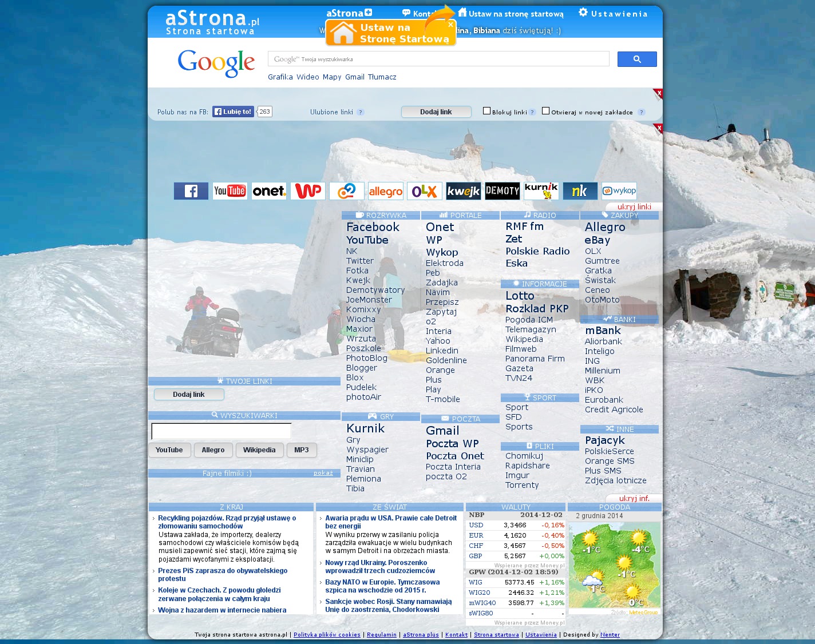This screenshot has height=644, width=815.
Task: Select the Wikipedia search button
Action: click(x=259, y=450)
